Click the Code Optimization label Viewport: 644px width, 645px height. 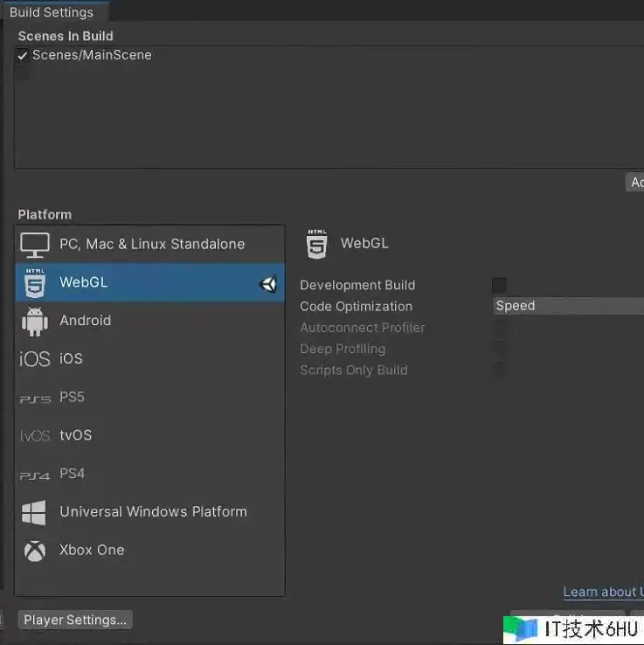[356, 307]
